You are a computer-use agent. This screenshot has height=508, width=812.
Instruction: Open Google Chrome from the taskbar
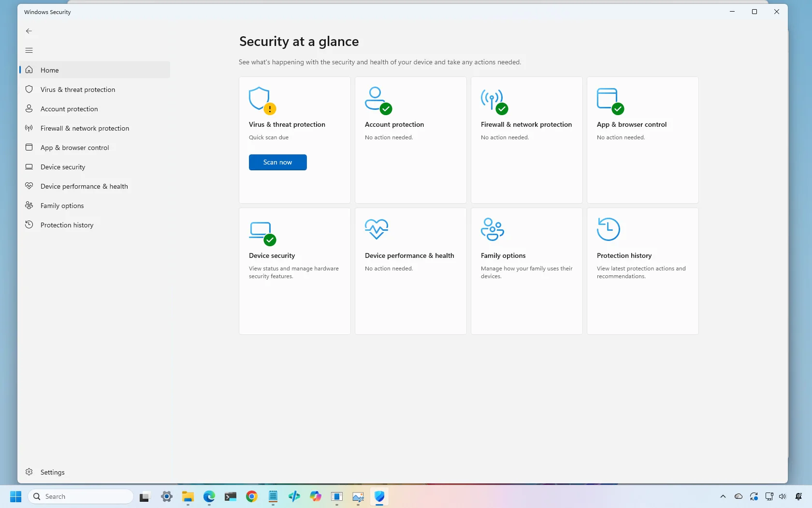tap(252, 496)
